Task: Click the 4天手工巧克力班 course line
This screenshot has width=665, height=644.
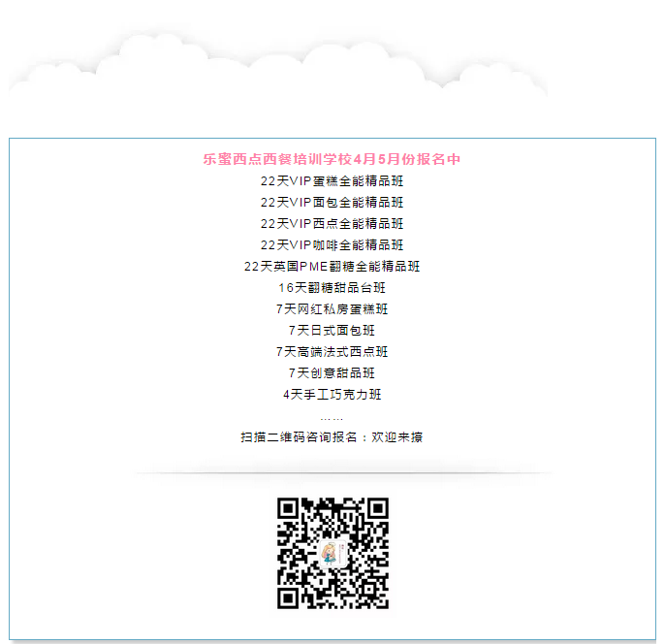Action: pyautogui.click(x=332, y=394)
